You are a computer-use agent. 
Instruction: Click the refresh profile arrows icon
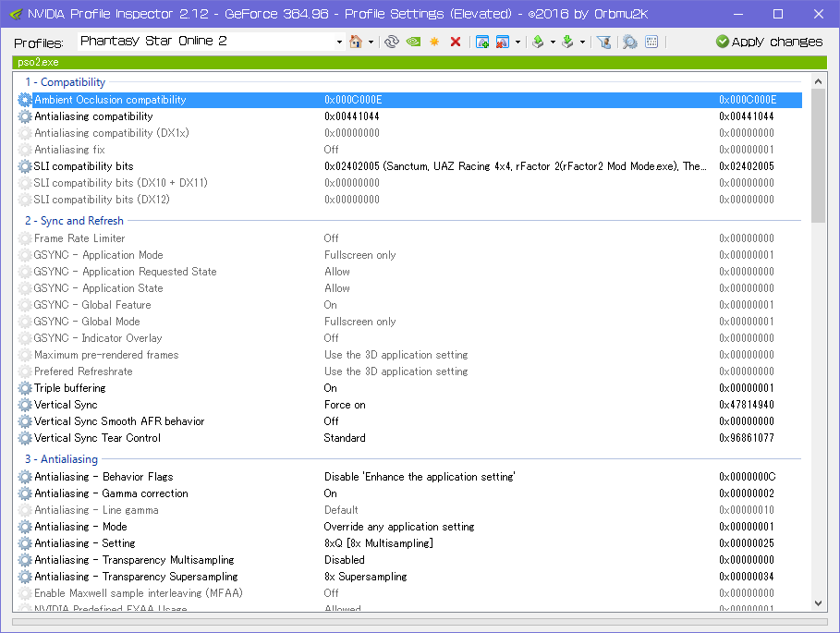tap(392, 42)
